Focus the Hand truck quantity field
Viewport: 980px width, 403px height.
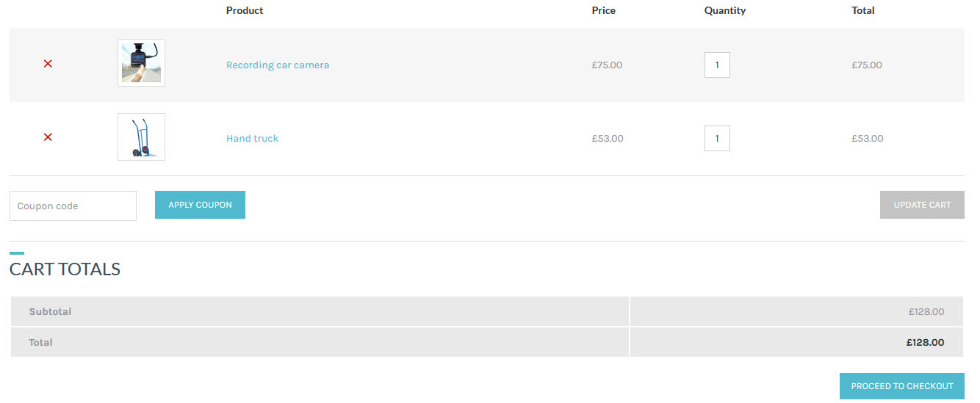coord(717,138)
